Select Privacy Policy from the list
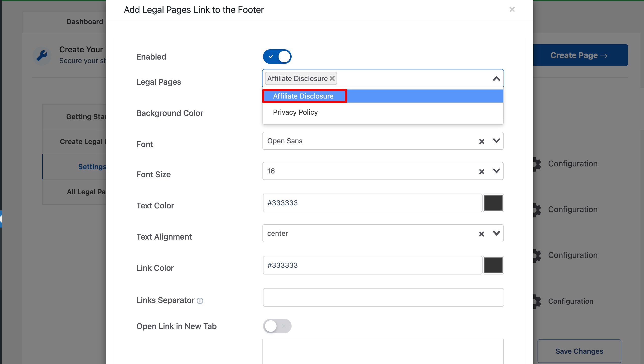This screenshot has width=644, height=364. [383, 112]
